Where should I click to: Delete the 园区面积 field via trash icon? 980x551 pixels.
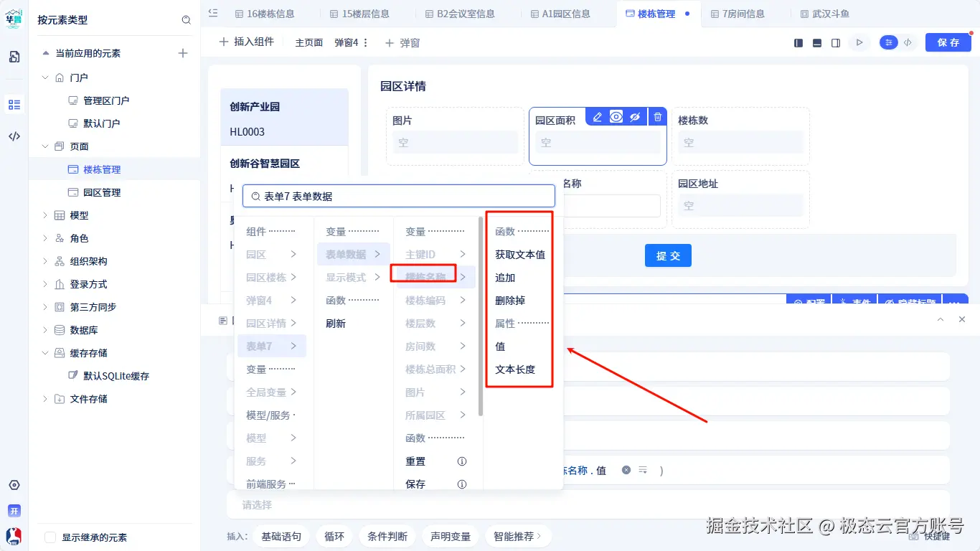(658, 117)
